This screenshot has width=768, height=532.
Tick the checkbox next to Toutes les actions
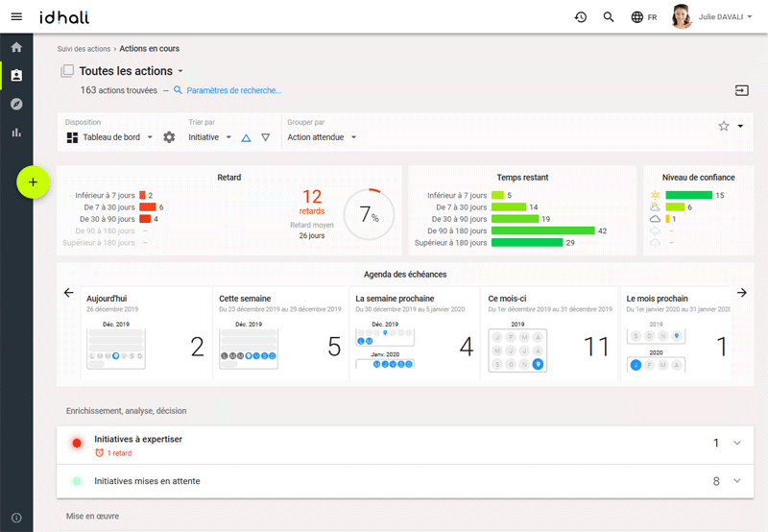[x=67, y=71]
